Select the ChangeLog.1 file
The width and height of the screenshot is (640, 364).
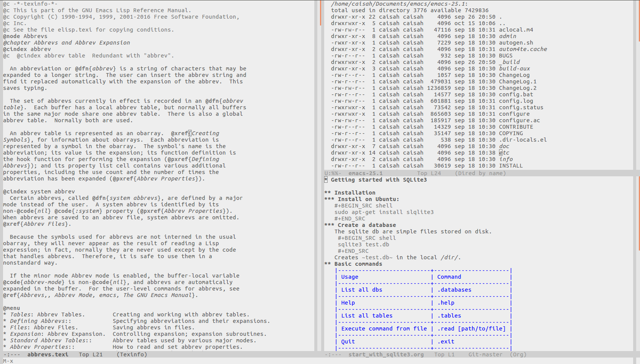tap(518, 81)
